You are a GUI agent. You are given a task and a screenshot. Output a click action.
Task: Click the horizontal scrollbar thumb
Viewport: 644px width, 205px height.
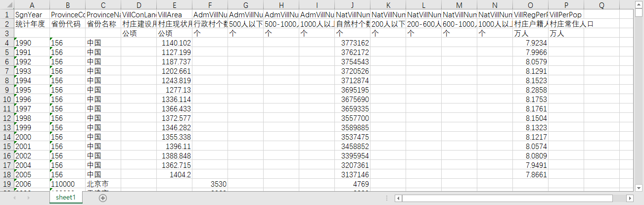click(x=507, y=198)
